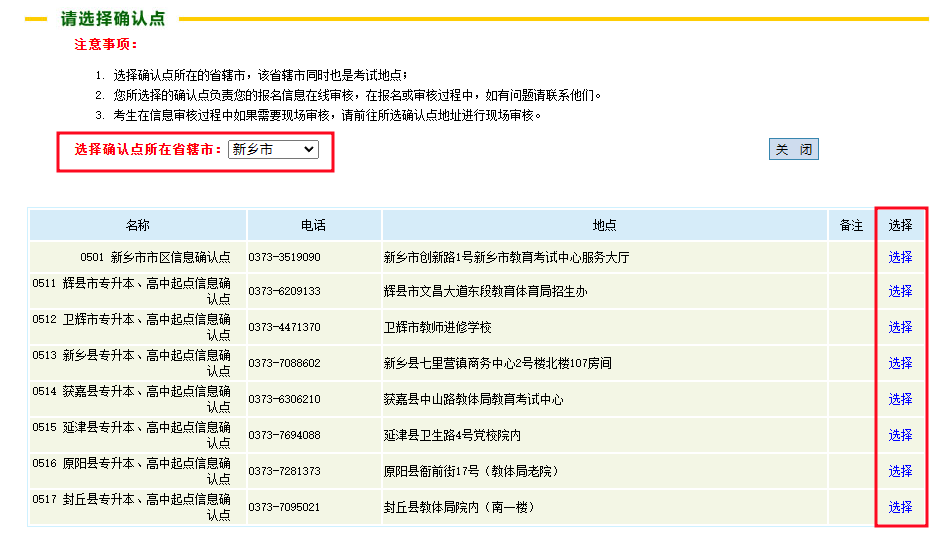Click the 请选择确认点 page heading

pos(112,19)
